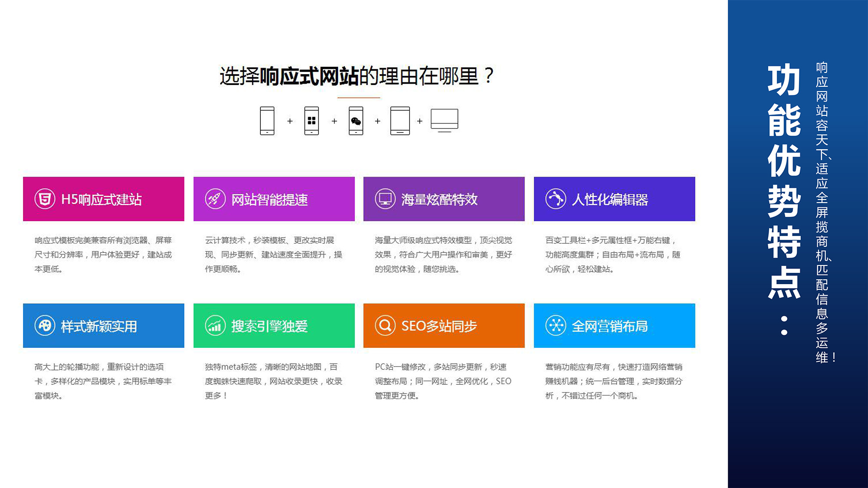Click the headline 选择响应式网站的理由在哪里
The image size is (868, 488).
(356, 76)
